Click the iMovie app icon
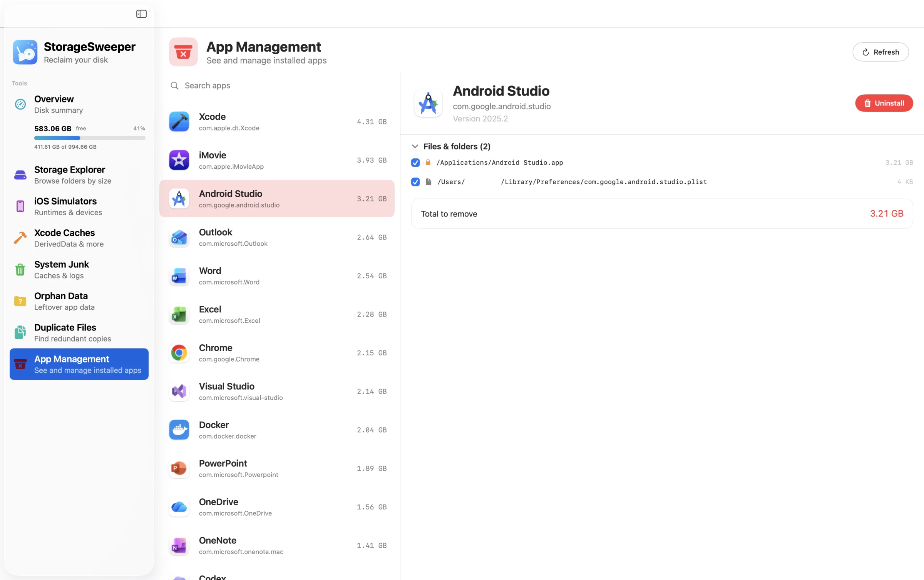The height and width of the screenshot is (580, 924). tap(179, 160)
